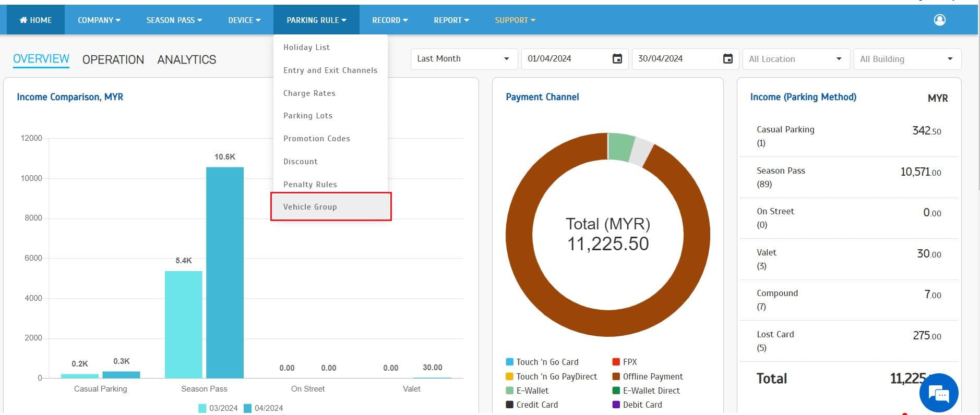Open the Support menu
This screenshot has height=415, width=980.
[515, 20]
